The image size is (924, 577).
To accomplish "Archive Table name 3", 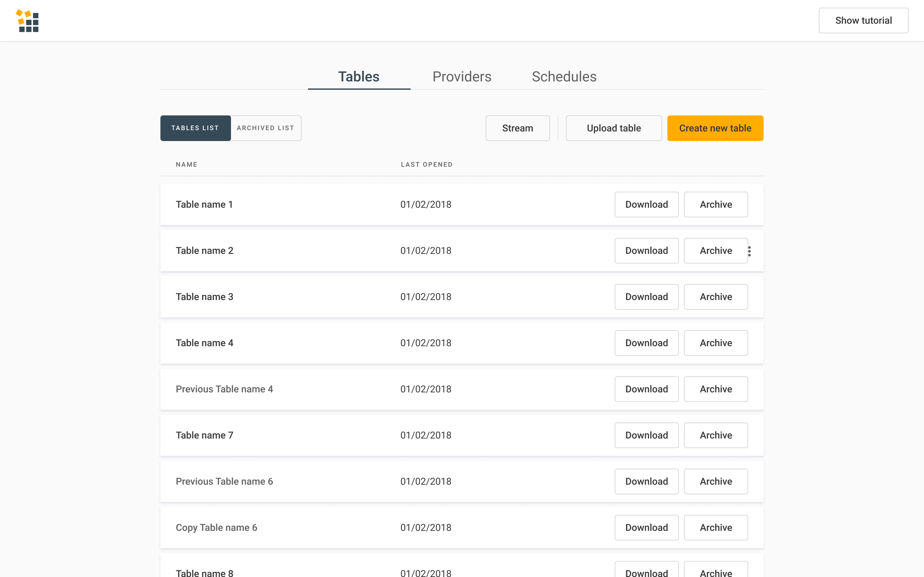I will tap(715, 297).
